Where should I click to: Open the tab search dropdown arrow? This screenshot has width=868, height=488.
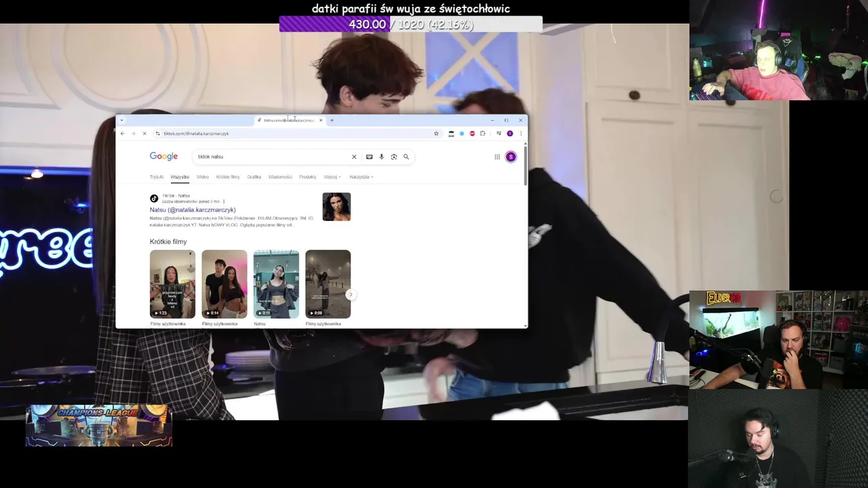coord(121,120)
